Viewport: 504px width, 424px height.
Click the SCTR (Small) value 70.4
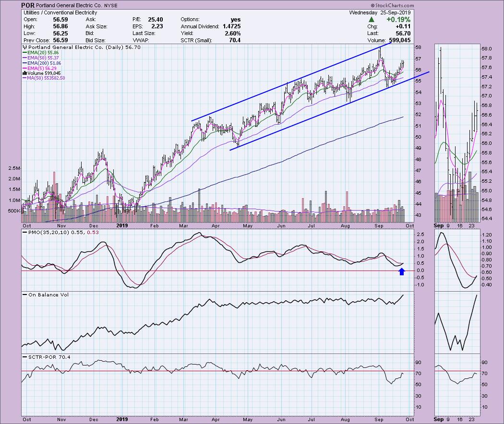tap(235, 40)
